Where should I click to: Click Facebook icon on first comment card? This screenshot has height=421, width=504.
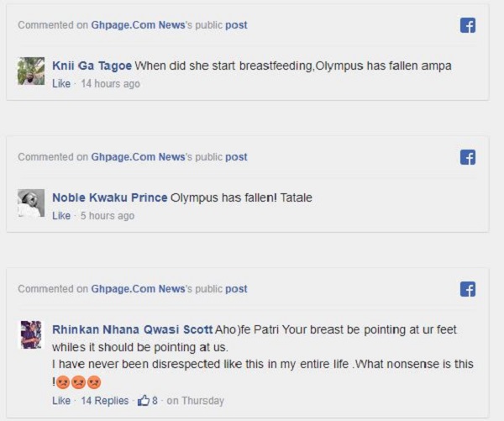[x=468, y=25]
